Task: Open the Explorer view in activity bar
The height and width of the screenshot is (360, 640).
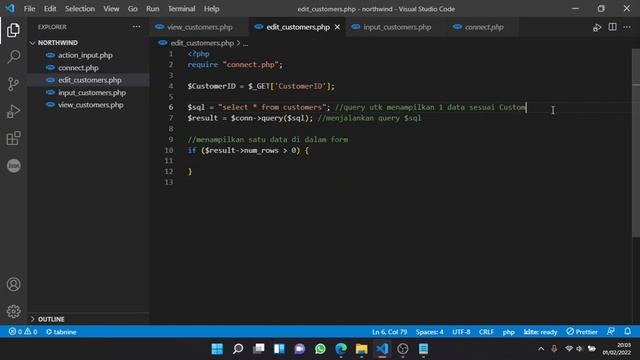Action: tap(13, 30)
